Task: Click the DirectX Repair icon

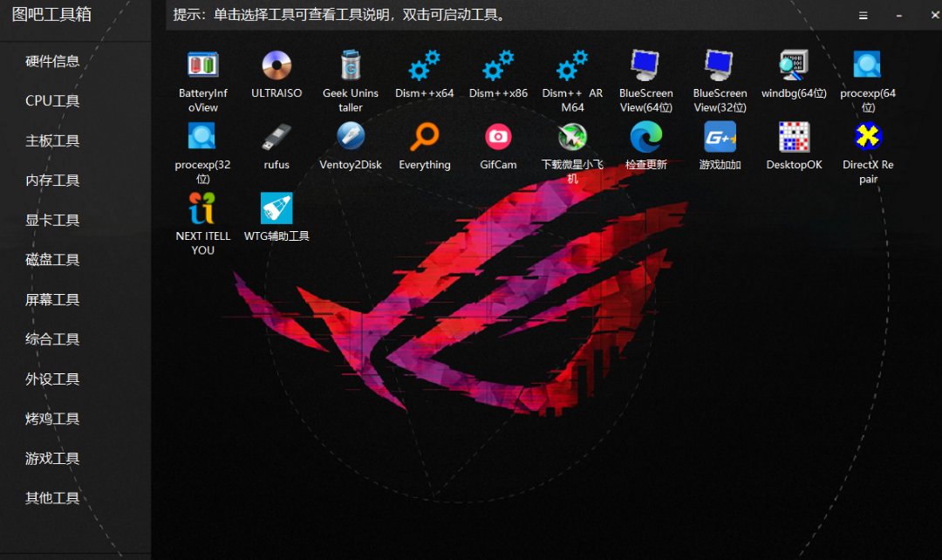Action: [868, 137]
